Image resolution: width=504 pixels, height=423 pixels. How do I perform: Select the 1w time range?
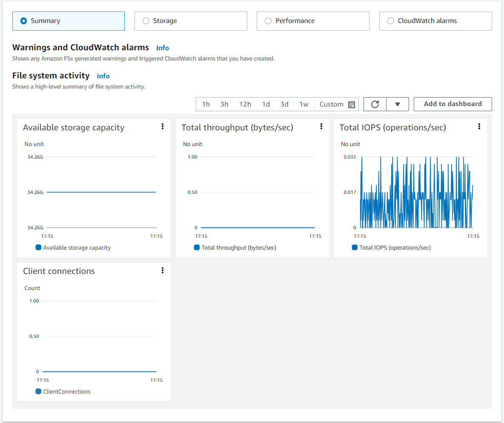[304, 104]
